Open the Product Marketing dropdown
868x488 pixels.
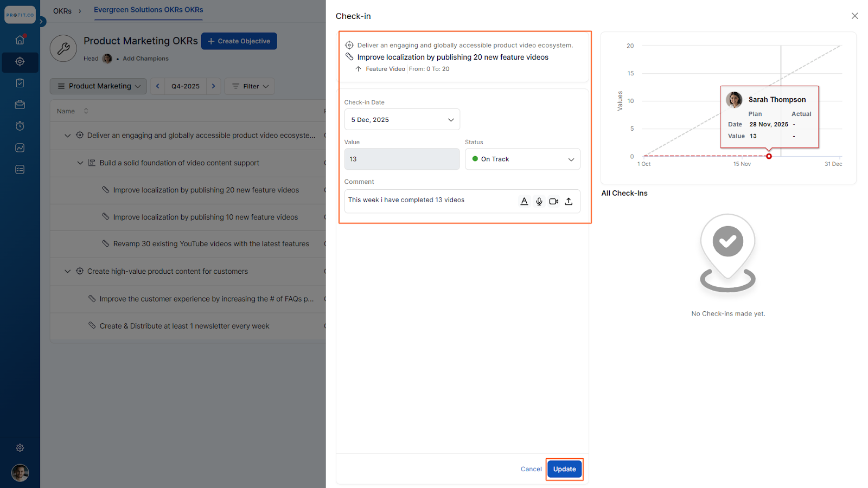point(98,86)
